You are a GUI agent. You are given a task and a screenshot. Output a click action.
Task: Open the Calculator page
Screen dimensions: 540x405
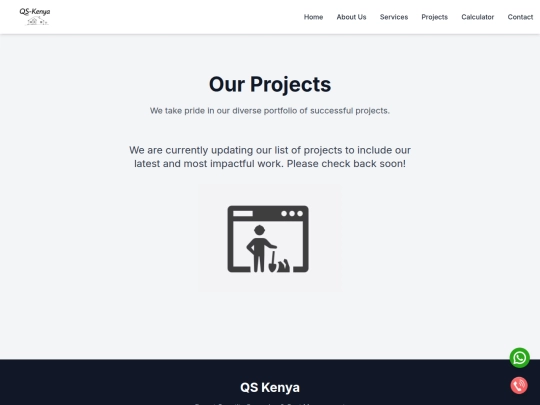coord(478,17)
